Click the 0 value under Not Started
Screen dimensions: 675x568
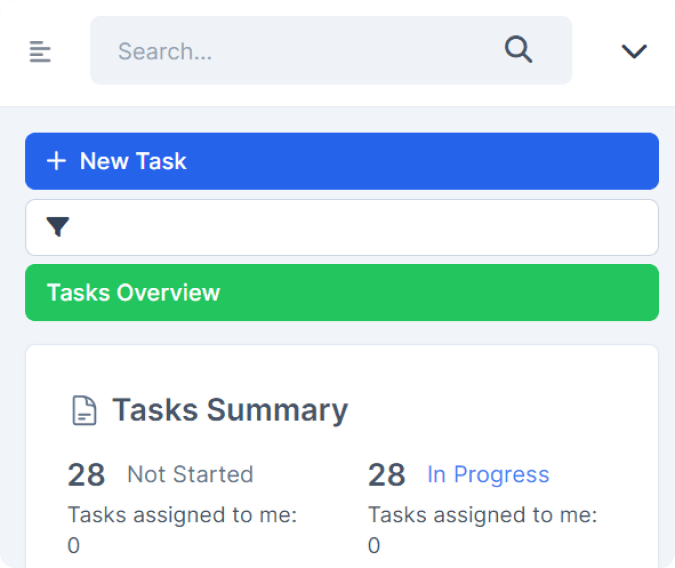(x=74, y=545)
